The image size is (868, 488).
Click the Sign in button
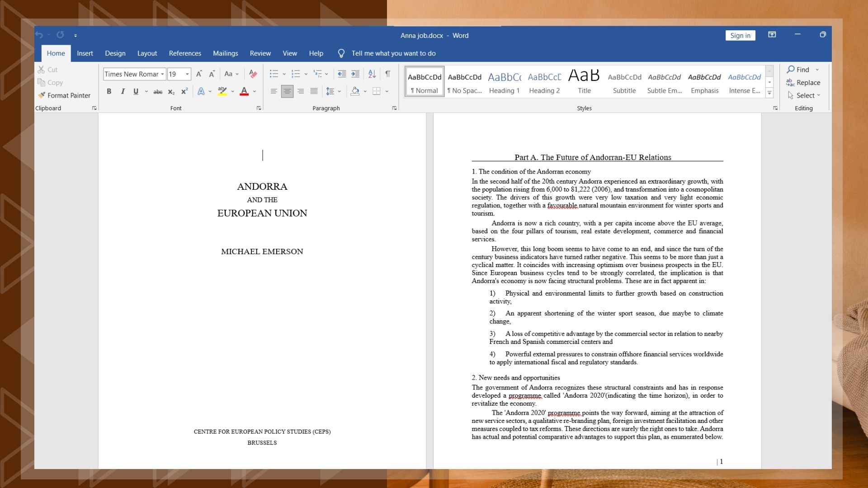(x=740, y=36)
